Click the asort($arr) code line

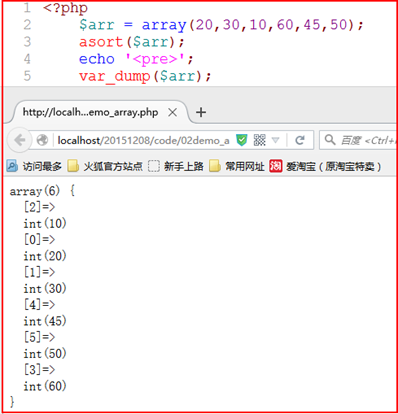[131, 42]
